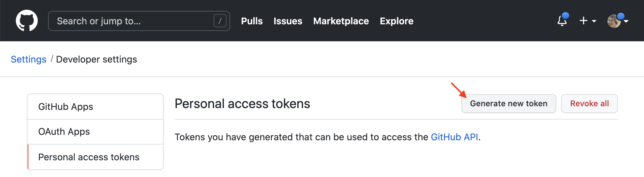Expand the caret next to the avatar
Screen dimensions: 644x177
pos(626,21)
